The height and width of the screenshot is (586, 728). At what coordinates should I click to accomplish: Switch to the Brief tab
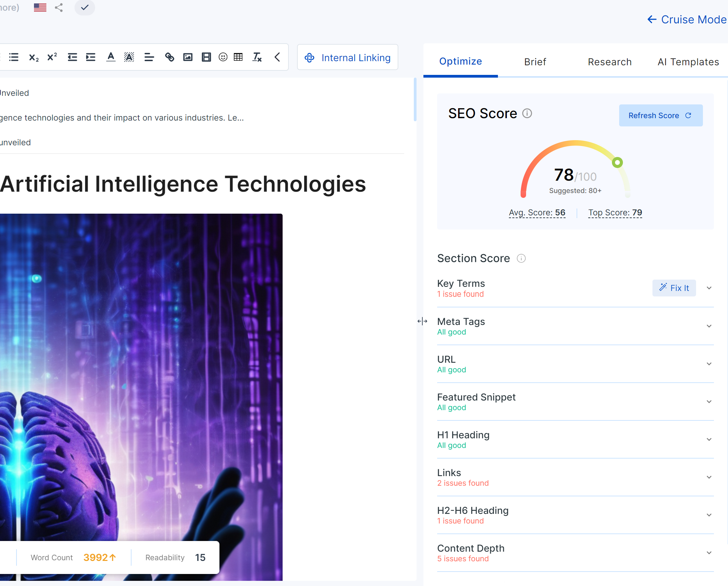[x=535, y=62]
